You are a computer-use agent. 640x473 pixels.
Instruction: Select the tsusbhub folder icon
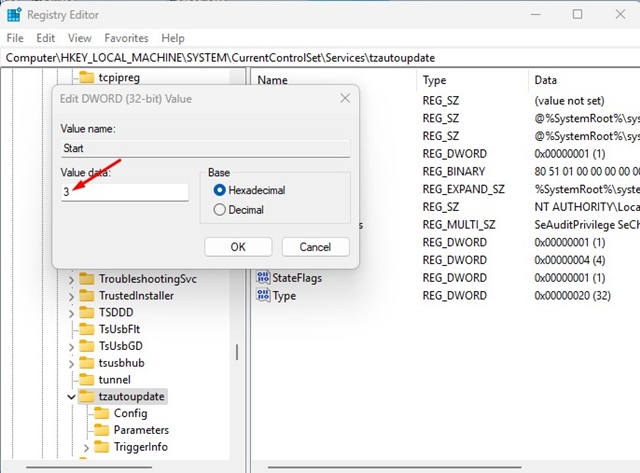point(86,362)
